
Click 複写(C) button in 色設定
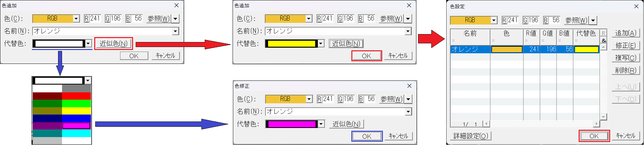pyautogui.click(x=626, y=58)
